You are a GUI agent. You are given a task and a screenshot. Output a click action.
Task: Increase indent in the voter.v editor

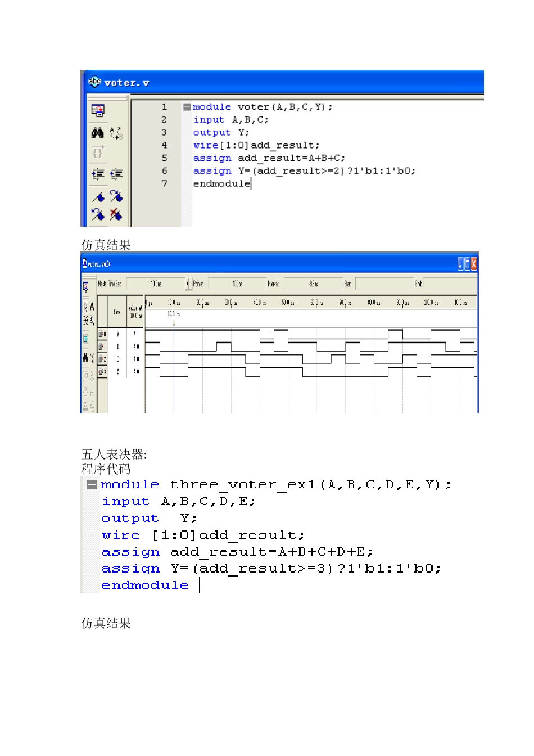pyautogui.click(x=98, y=174)
